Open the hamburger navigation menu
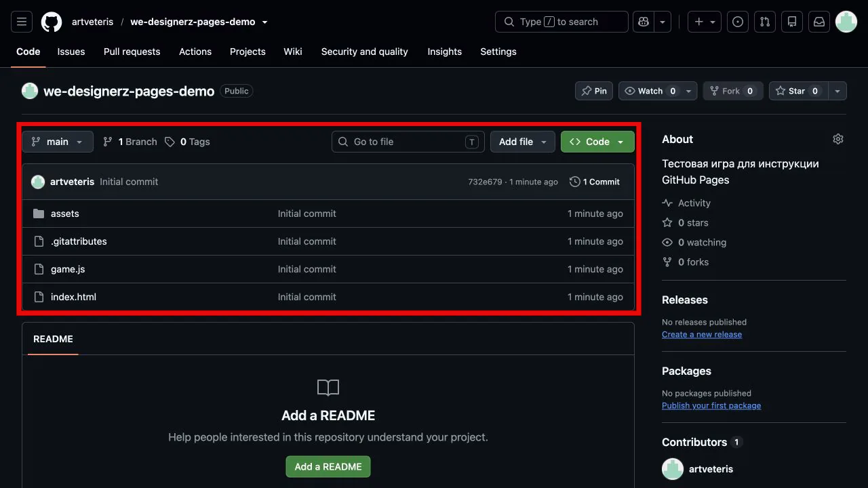Screen dimensions: 868x488 point(22,22)
